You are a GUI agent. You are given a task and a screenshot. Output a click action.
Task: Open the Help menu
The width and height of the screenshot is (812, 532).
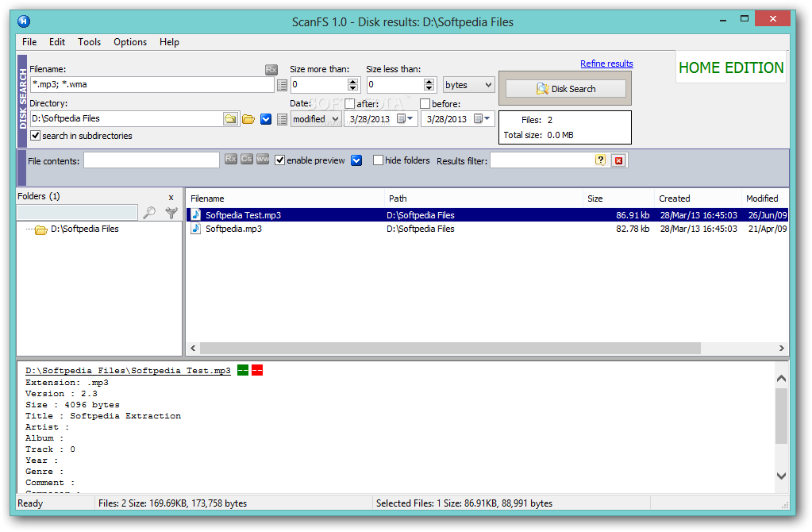169,42
